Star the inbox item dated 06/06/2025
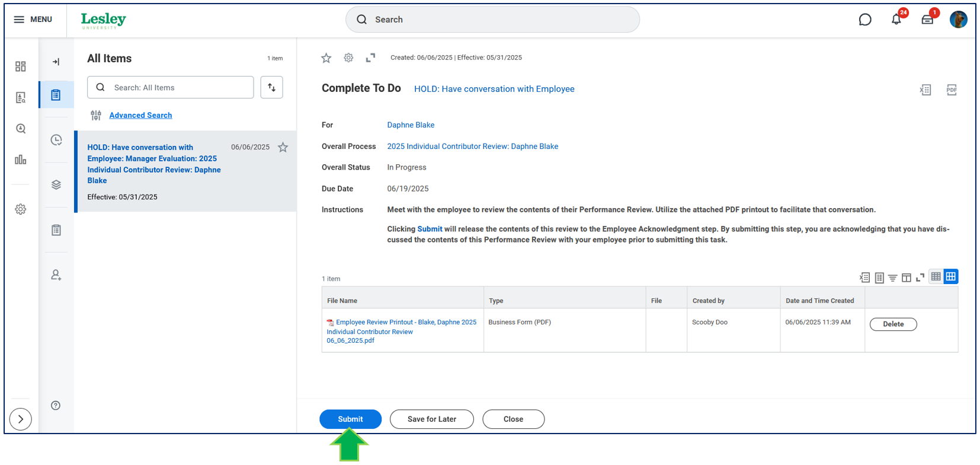The image size is (980, 465). [283, 147]
